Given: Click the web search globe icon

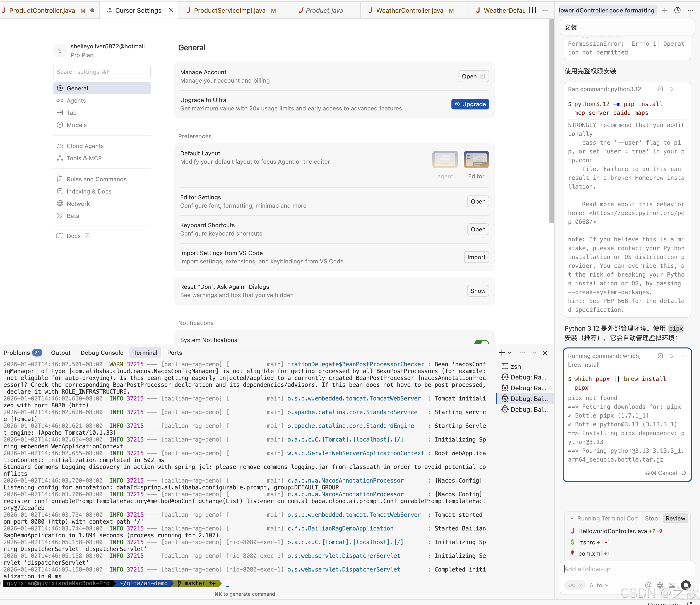Looking at the screenshot, I should [x=660, y=585].
